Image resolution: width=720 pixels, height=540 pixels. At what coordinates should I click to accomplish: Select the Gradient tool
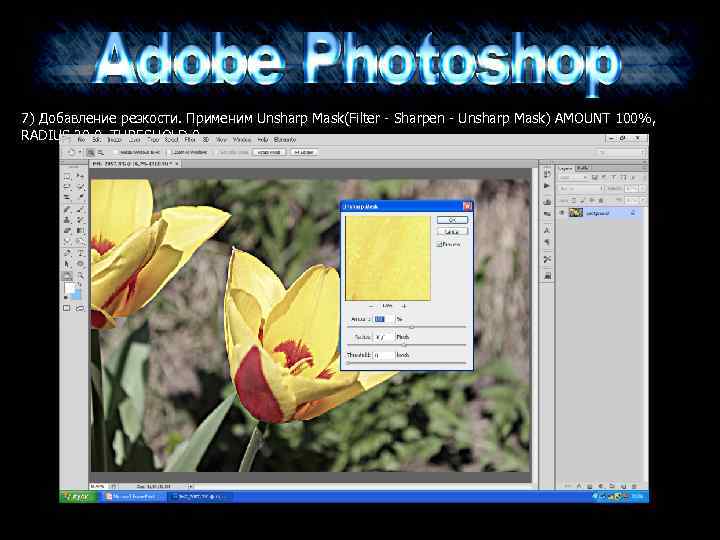(80, 231)
